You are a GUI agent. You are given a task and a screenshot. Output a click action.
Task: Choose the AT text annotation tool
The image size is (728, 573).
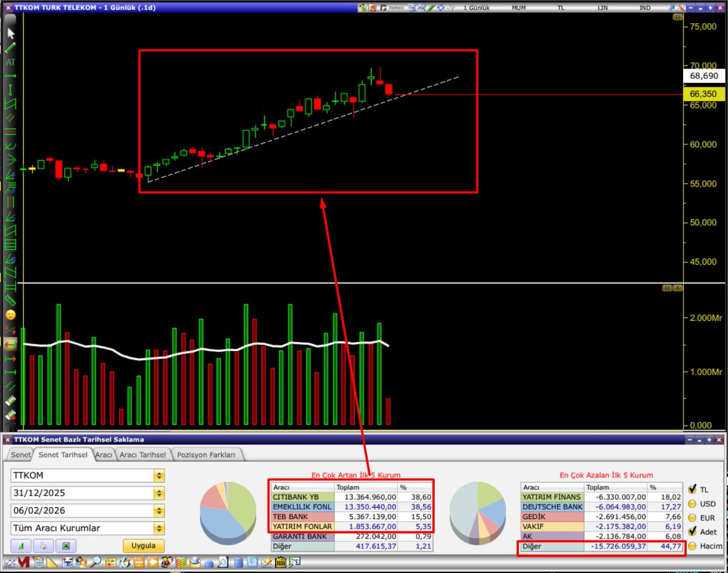tap(10, 62)
